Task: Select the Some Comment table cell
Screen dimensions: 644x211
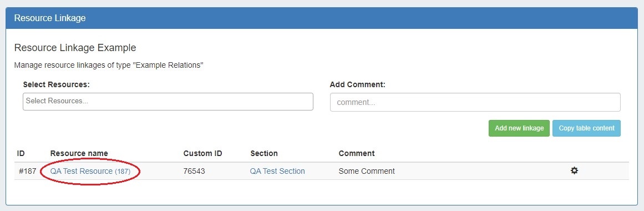Action: [x=367, y=171]
